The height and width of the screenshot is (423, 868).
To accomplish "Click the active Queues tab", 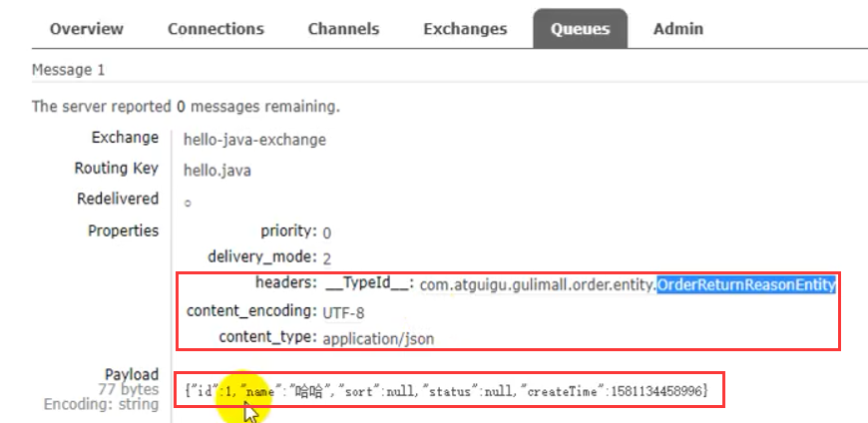I will click(580, 29).
